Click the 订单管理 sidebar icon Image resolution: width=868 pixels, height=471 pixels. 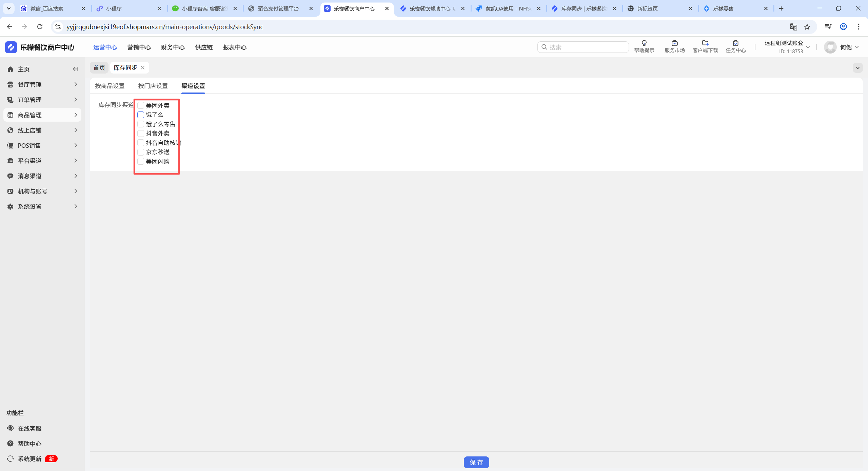coord(11,100)
